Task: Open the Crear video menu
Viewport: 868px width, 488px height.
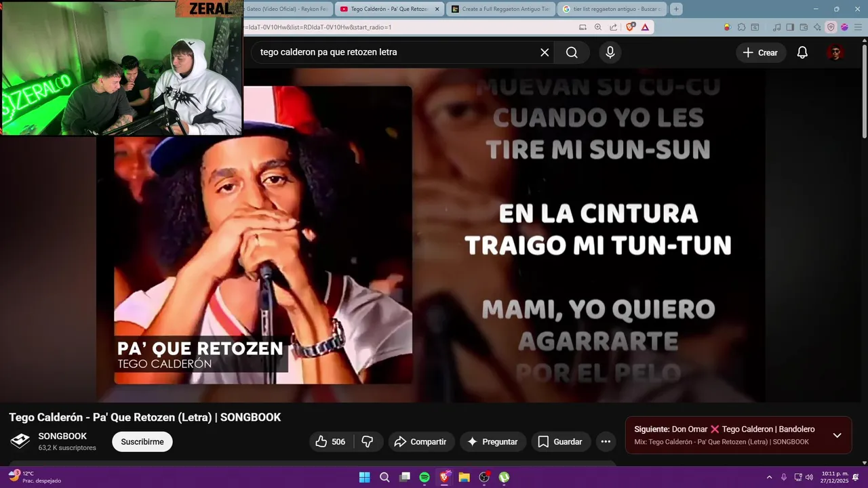Action: coord(760,53)
